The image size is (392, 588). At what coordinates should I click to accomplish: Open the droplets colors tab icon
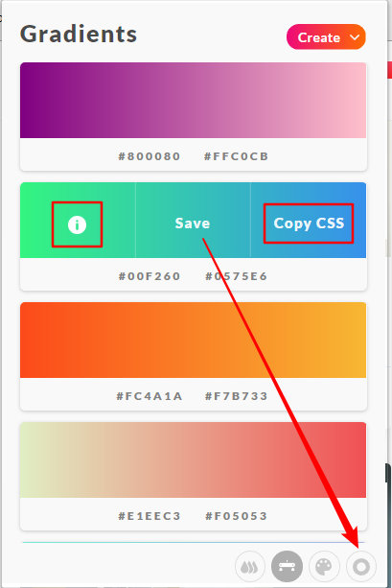(x=250, y=567)
